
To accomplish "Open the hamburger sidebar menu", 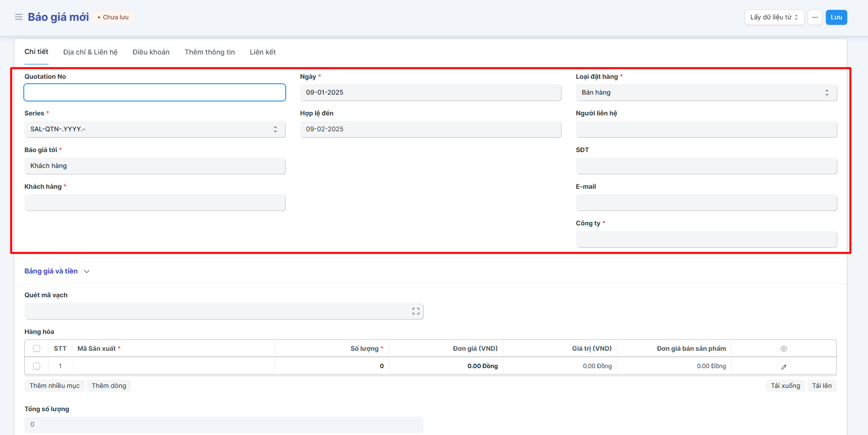I will point(19,17).
